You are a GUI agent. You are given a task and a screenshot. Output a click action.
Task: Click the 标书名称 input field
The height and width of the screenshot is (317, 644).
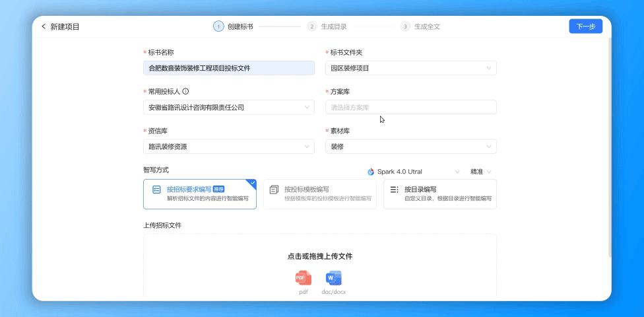coord(228,68)
